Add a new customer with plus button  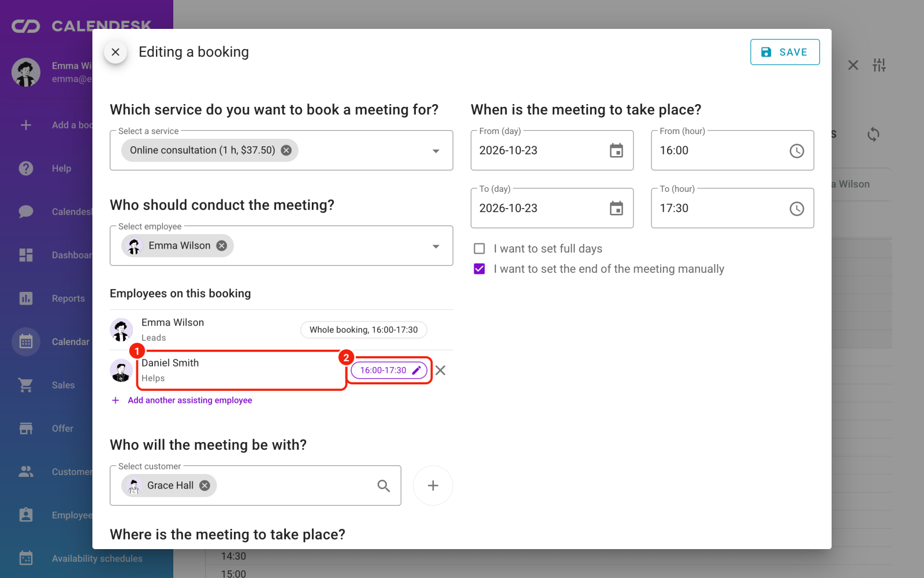coord(433,486)
